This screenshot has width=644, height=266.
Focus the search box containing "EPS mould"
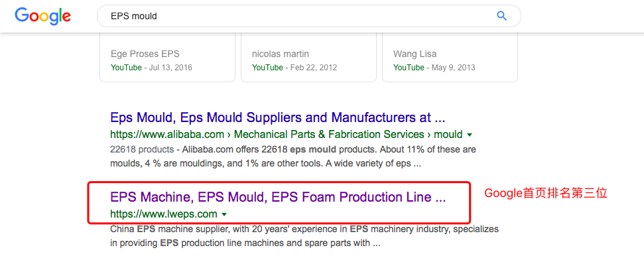292,16
